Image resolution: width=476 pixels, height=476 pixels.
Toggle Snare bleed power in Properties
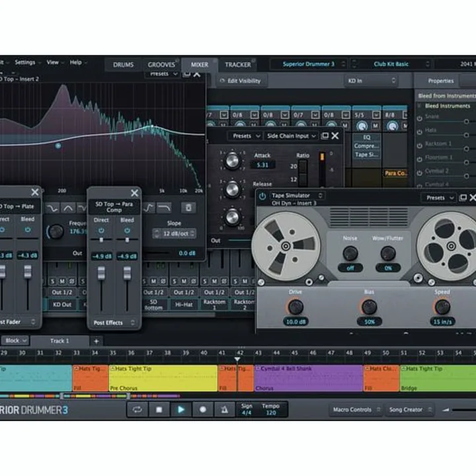coord(420,118)
